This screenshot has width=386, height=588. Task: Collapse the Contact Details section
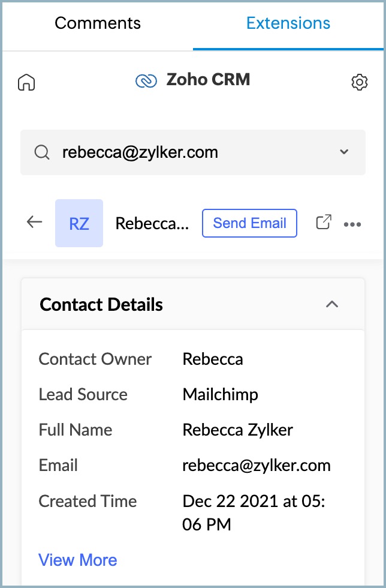331,304
